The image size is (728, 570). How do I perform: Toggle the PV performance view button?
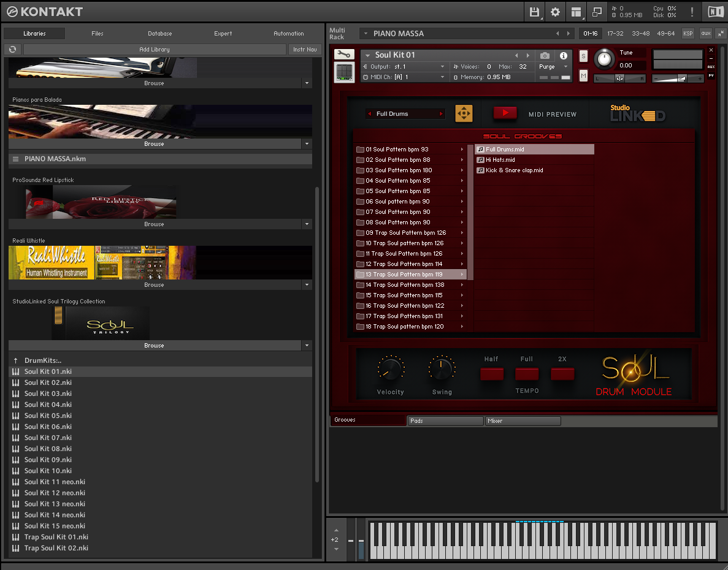711,75
